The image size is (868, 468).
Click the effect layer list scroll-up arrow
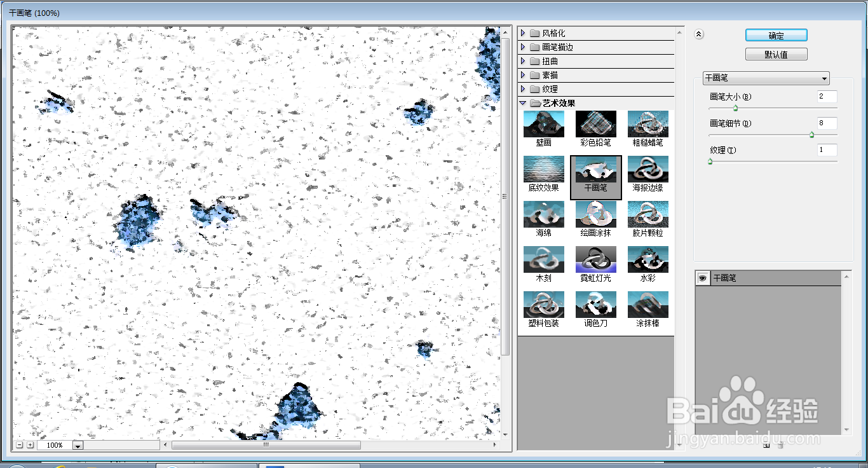pyautogui.click(x=846, y=276)
